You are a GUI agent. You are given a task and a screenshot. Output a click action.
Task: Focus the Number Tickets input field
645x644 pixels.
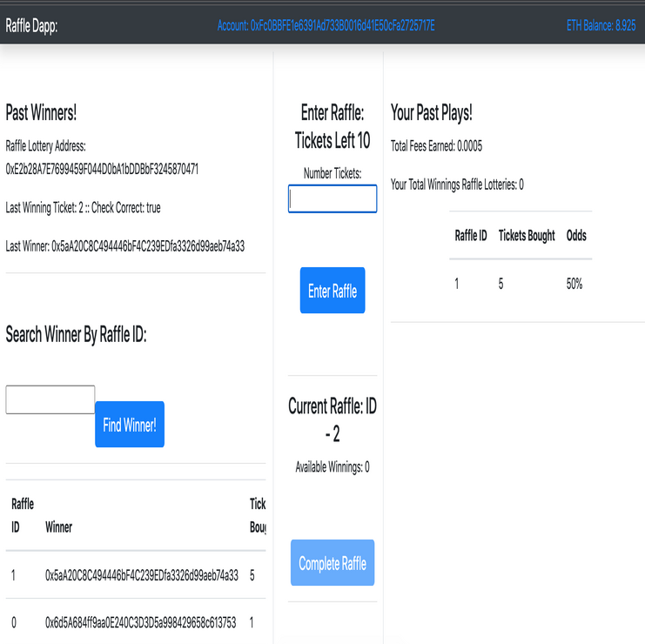pyautogui.click(x=333, y=198)
